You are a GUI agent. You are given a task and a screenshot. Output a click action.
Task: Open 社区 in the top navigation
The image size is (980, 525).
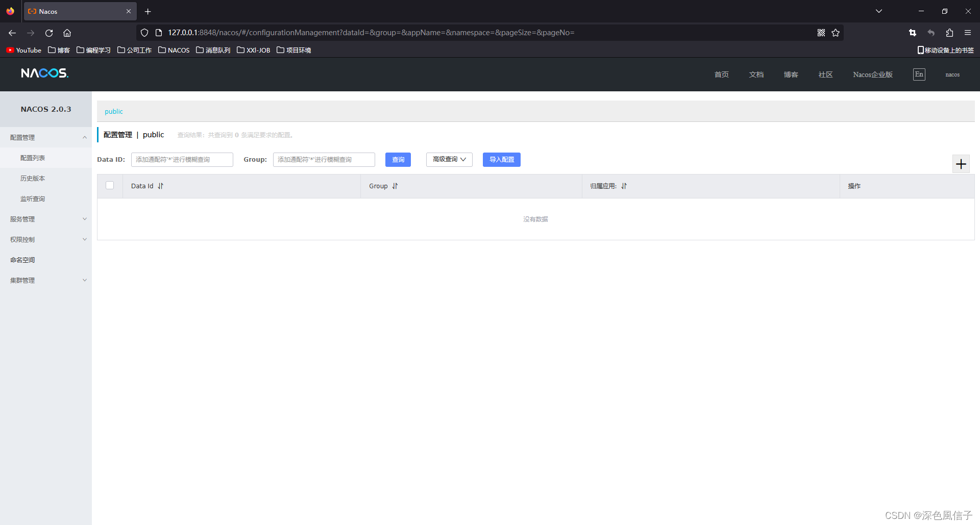[826, 74]
